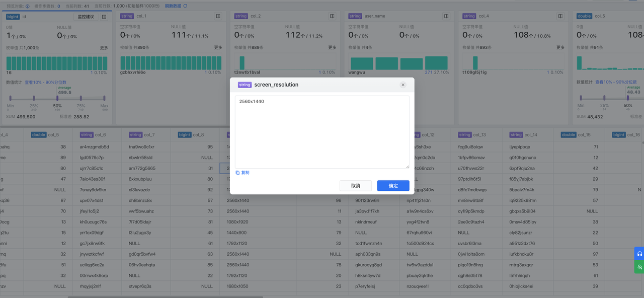Expand 更多 enum values for id card
The height and width of the screenshot is (298, 644).
(x=104, y=48)
